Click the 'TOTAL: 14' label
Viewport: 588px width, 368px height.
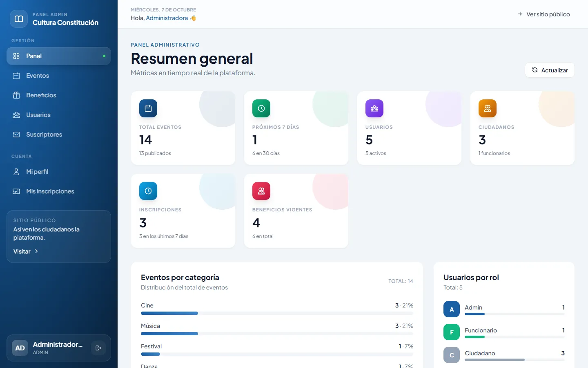click(401, 281)
